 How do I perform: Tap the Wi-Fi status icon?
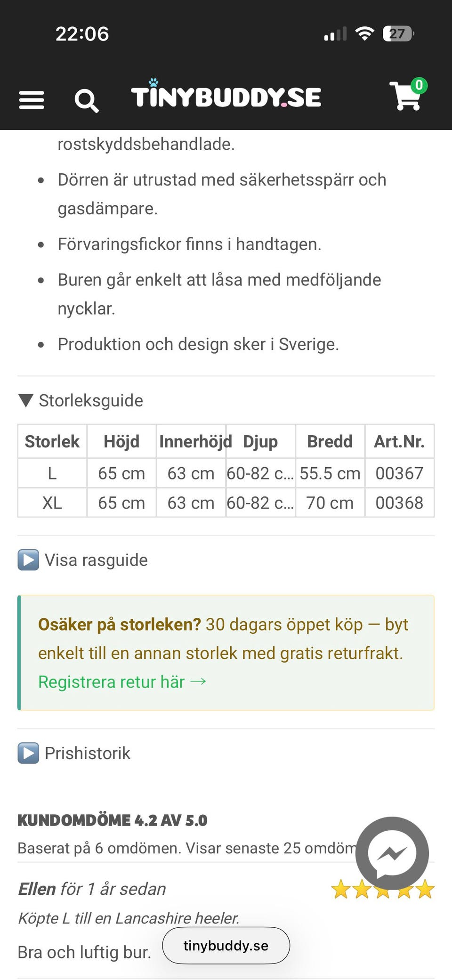click(364, 34)
